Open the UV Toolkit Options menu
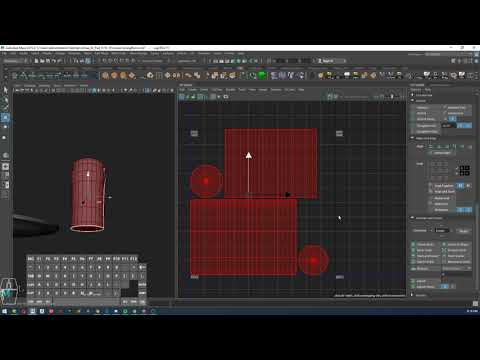 point(416,89)
